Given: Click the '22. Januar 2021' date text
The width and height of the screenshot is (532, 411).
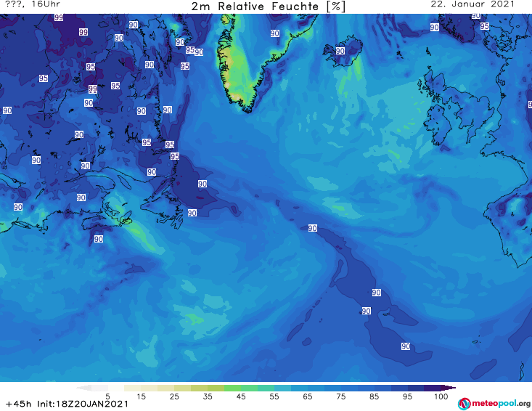Looking at the screenshot, I should click(x=472, y=4).
